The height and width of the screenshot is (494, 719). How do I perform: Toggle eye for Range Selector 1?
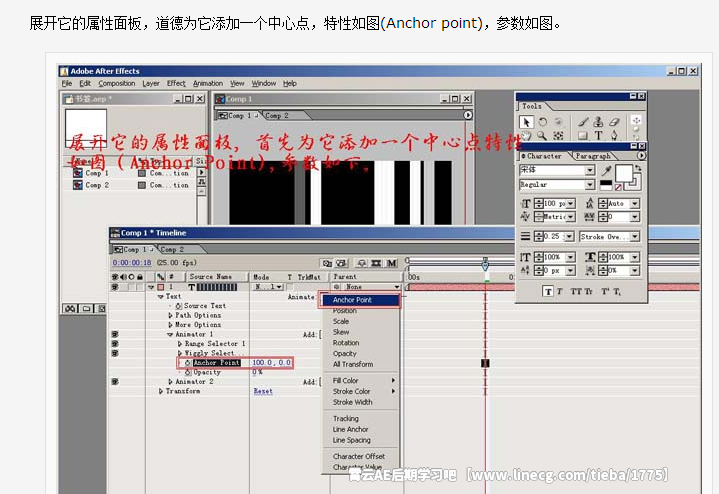pos(115,344)
